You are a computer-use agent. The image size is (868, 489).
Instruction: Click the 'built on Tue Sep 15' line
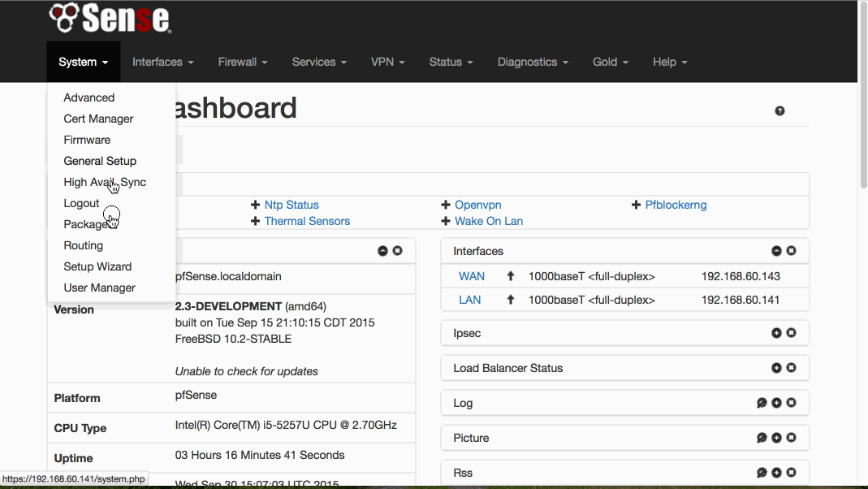[x=274, y=322]
